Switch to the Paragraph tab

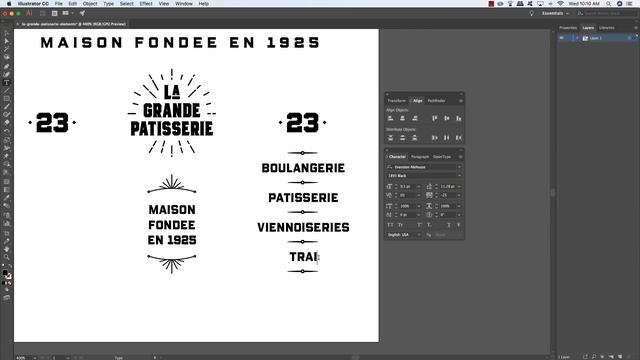[420, 157]
